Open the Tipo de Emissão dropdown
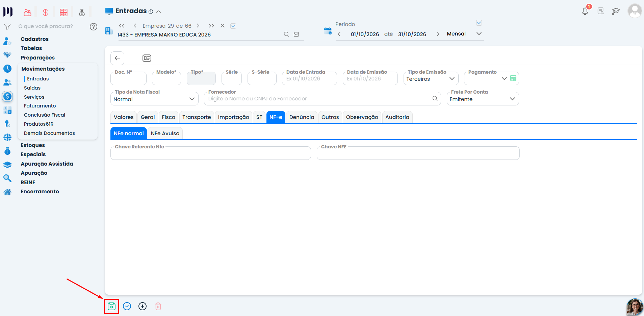 pos(431,78)
